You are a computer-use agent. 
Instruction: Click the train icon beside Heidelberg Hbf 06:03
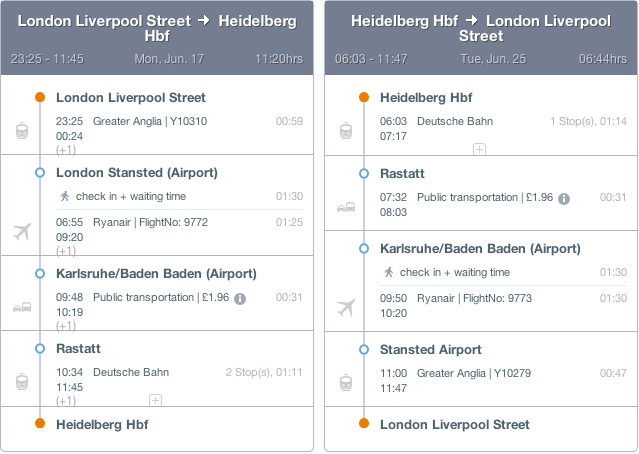coord(345,132)
